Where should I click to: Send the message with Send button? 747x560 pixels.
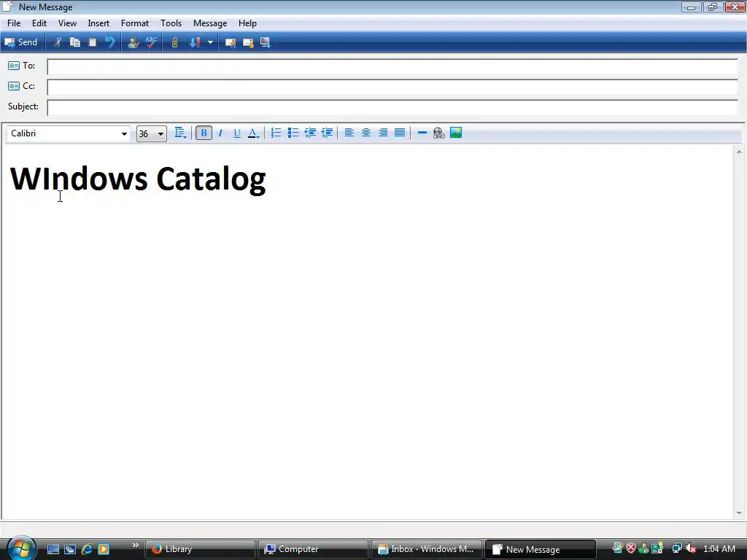click(x=21, y=42)
